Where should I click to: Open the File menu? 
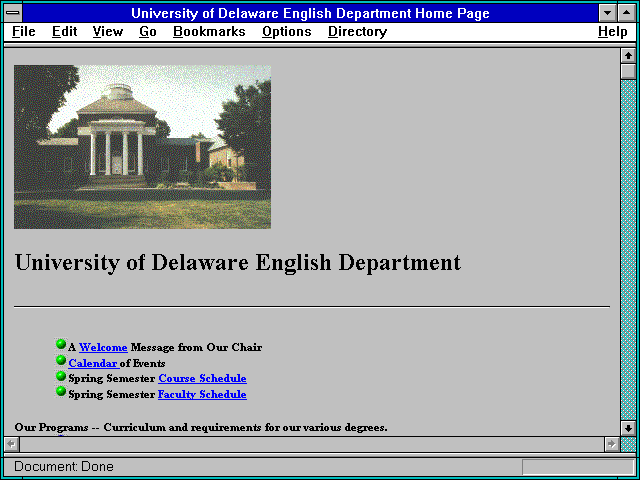click(24, 32)
